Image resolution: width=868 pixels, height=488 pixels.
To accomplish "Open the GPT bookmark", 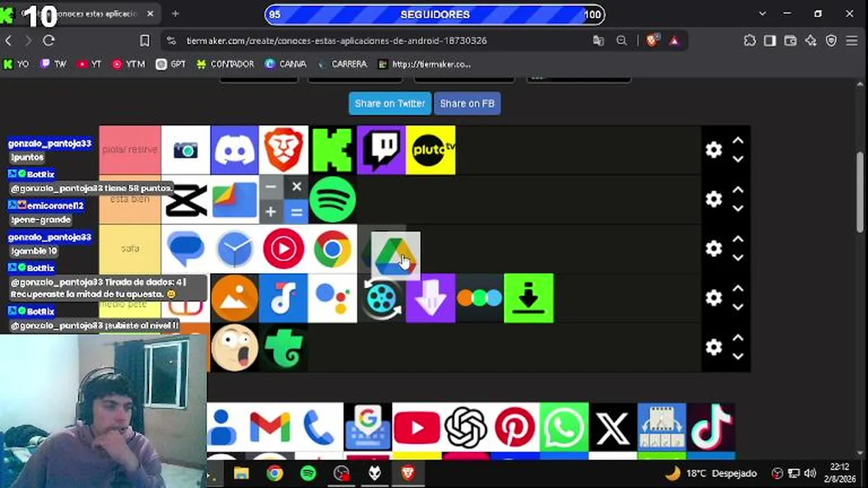I will [171, 64].
